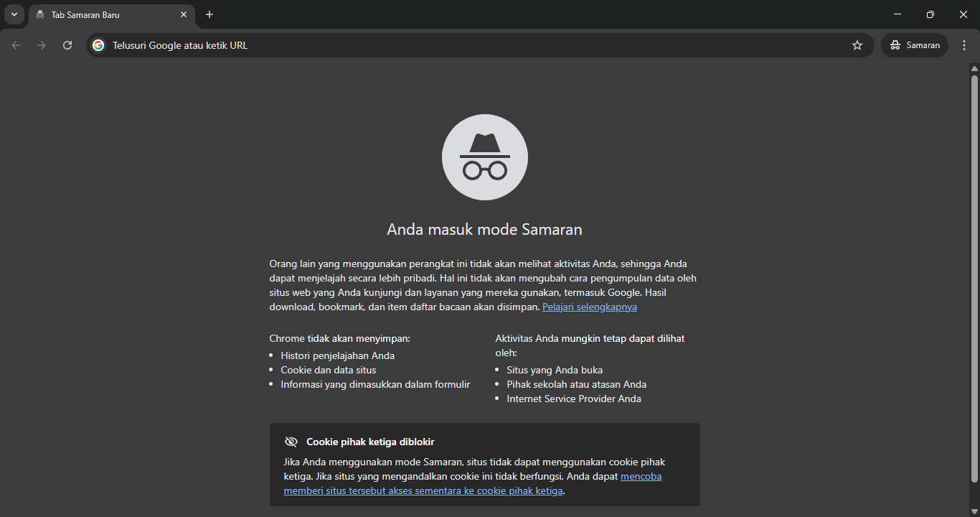This screenshot has width=980, height=517.
Task: Click the Google icon in the address bar
Action: pyautogui.click(x=98, y=45)
